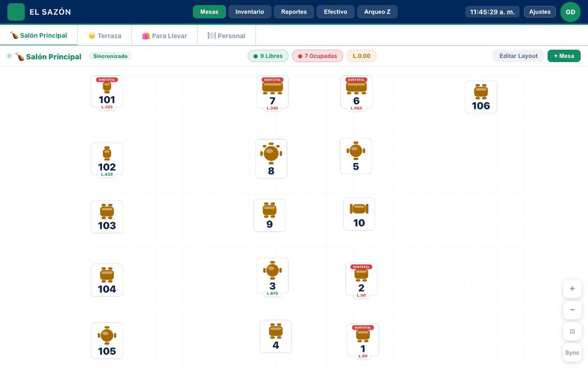Pick round table 5
The width and height of the screenshot is (588, 368).
point(356,156)
